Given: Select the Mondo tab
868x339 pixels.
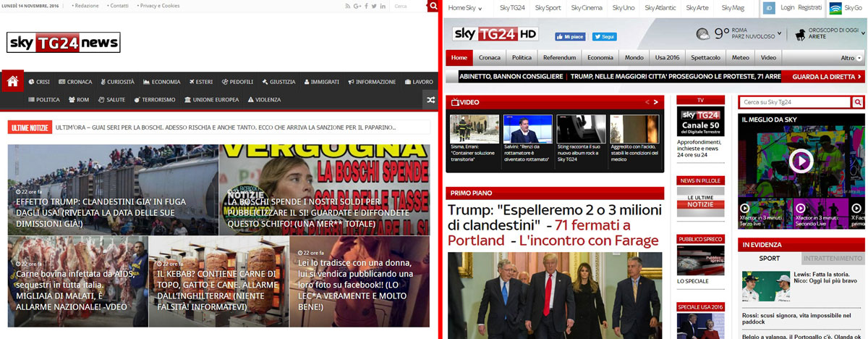Looking at the screenshot, I should 634,57.
